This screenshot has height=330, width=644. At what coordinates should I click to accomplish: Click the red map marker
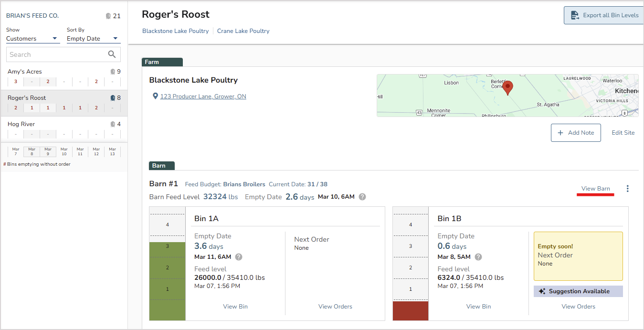click(508, 88)
